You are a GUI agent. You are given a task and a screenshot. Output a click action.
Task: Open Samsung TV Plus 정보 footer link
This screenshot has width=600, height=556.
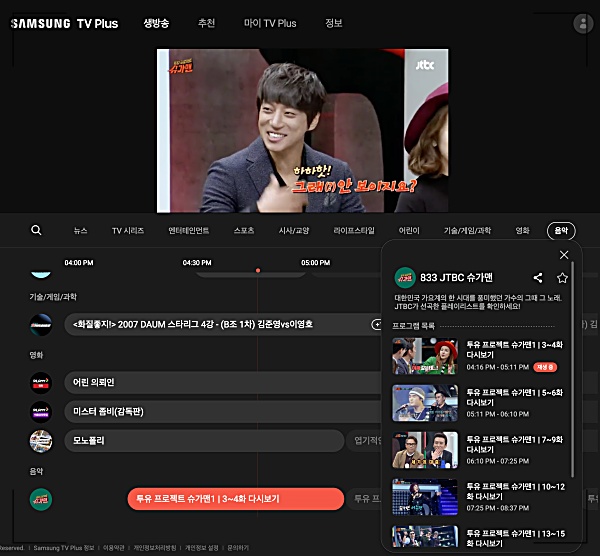point(64,548)
